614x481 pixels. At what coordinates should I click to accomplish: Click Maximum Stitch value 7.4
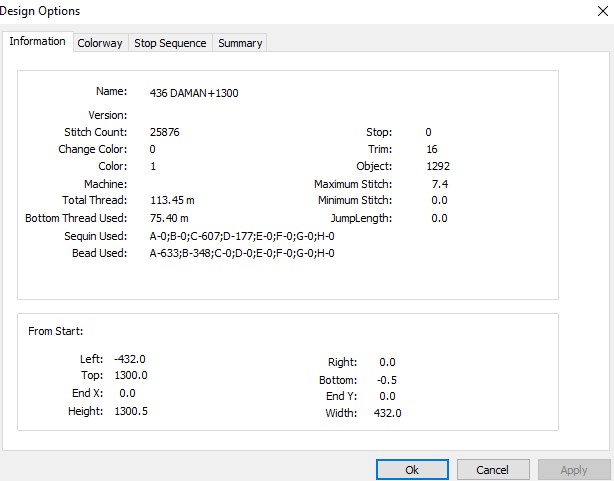coord(440,184)
